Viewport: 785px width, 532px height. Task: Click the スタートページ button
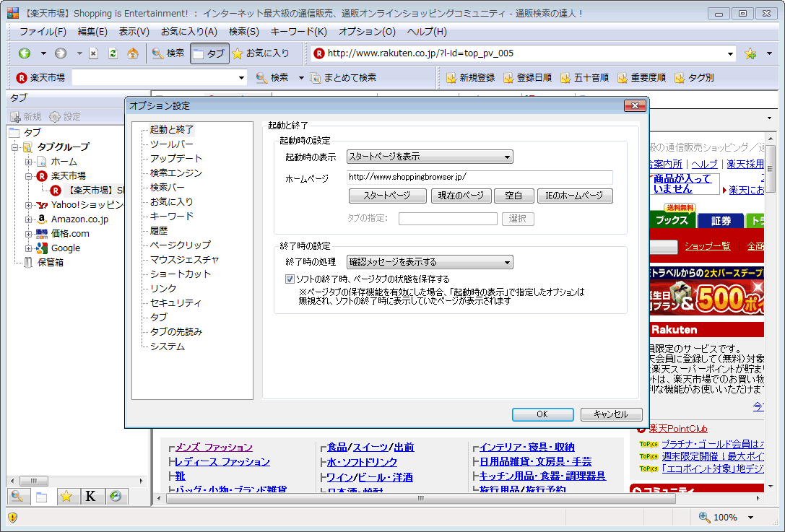pos(388,196)
